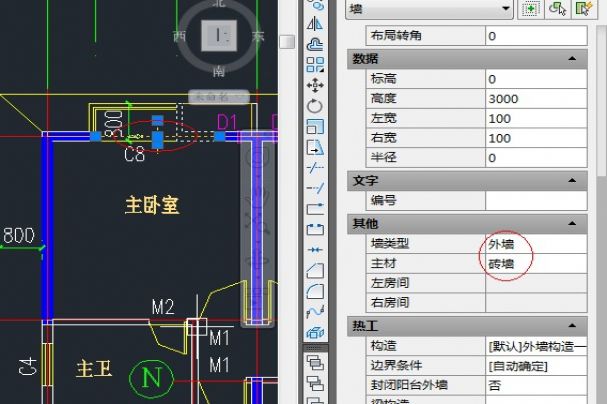
Task: Collapse the 其他 properties section
Action: (573, 223)
